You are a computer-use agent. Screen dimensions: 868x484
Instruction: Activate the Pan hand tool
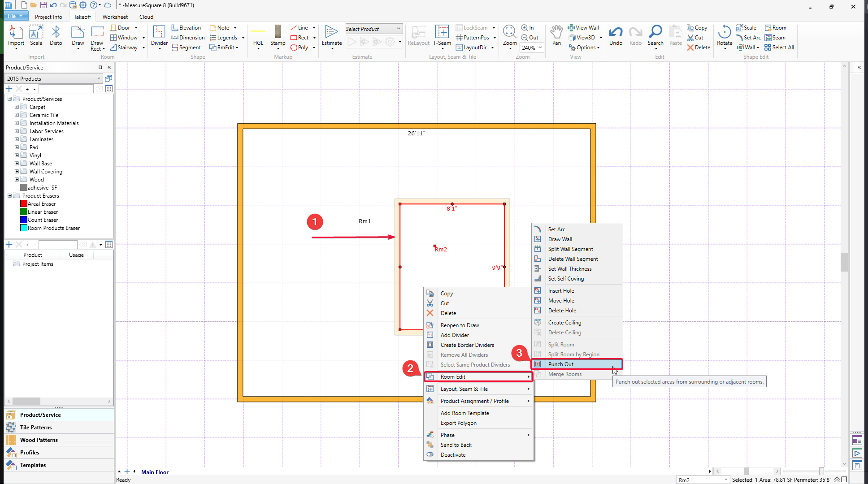(556, 35)
